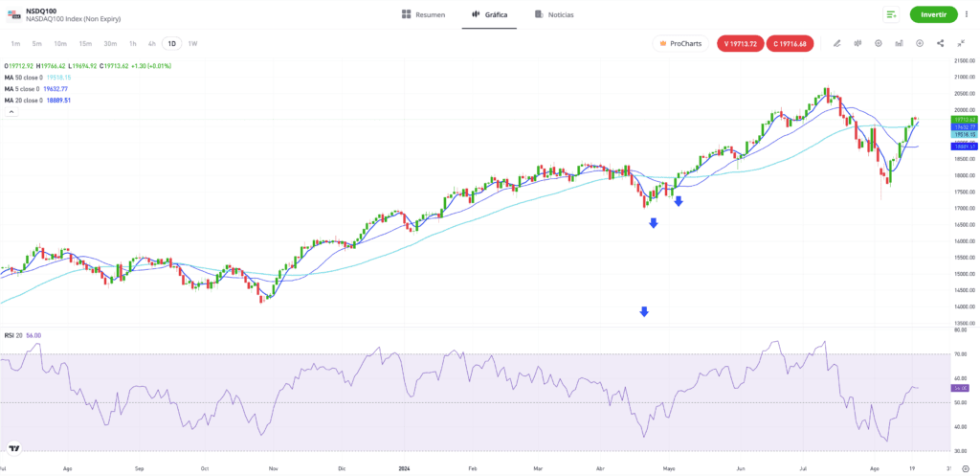The width and height of the screenshot is (980, 476).
Task: Click the buy button C 19716.68
Action: [790, 44]
